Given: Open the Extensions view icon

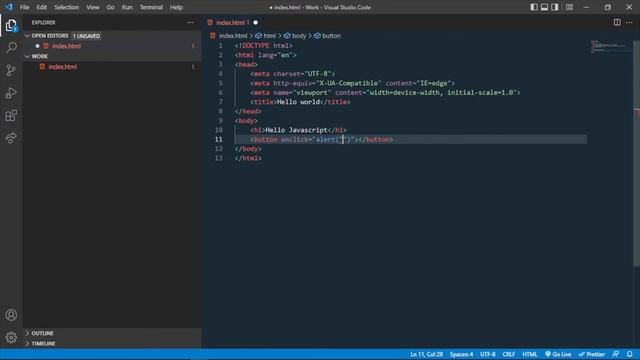Looking at the screenshot, I should [x=11, y=116].
